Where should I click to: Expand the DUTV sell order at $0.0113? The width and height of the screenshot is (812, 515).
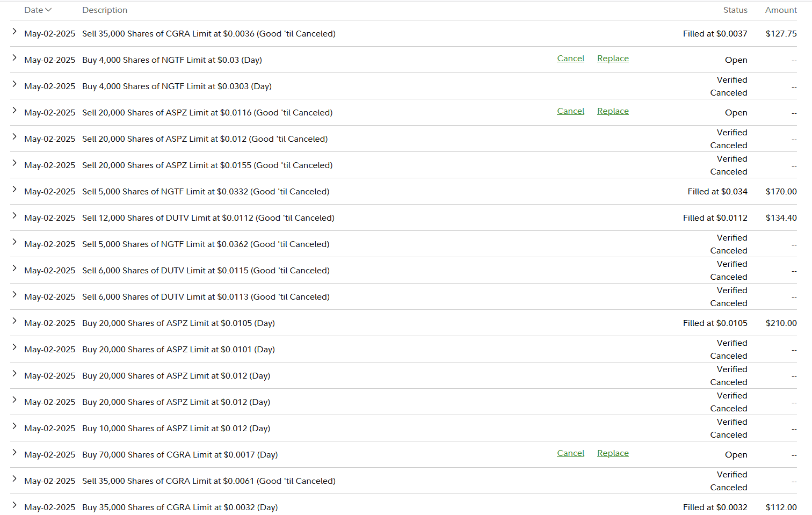15,295
